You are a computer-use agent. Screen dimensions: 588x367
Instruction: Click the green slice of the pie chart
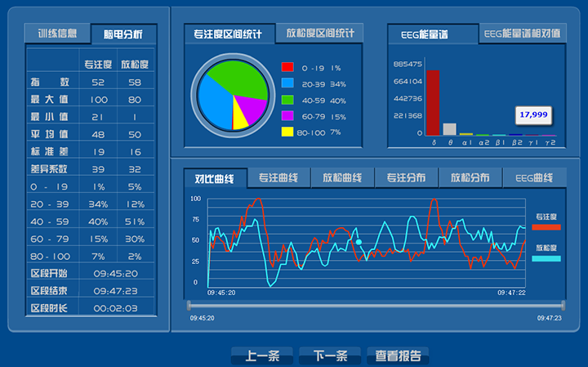[x=240, y=78]
